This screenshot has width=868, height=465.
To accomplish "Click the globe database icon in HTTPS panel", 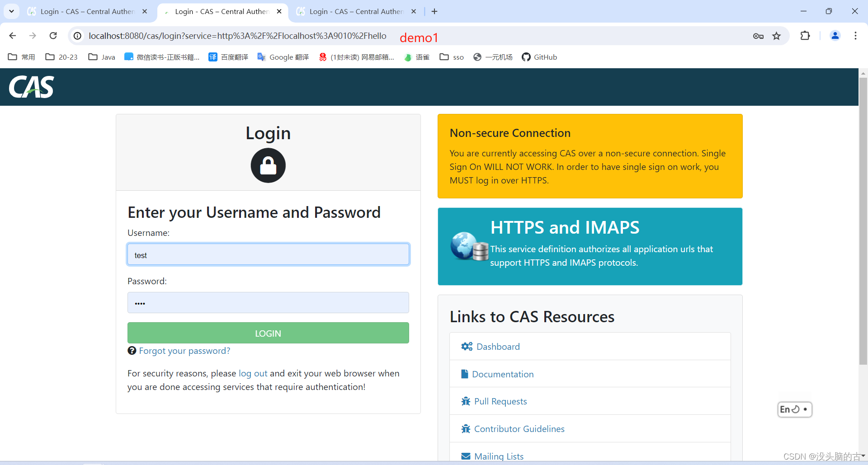I will (470, 246).
